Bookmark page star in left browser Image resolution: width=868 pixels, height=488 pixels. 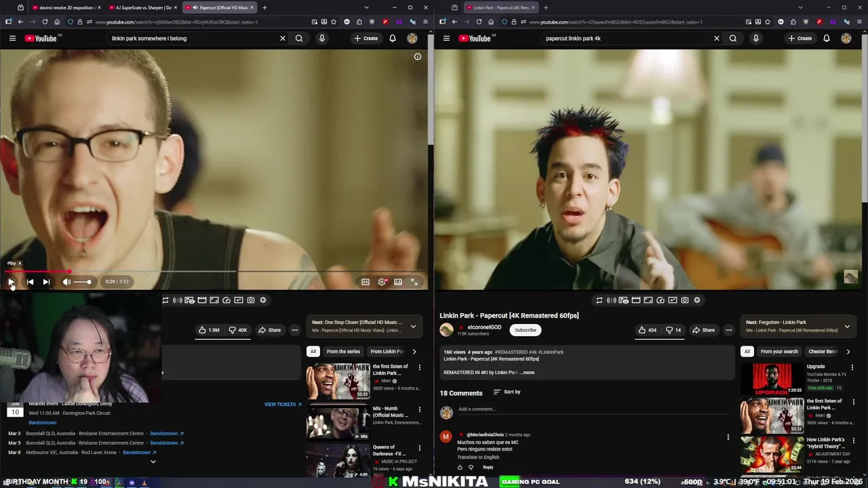tap(334, 22)
